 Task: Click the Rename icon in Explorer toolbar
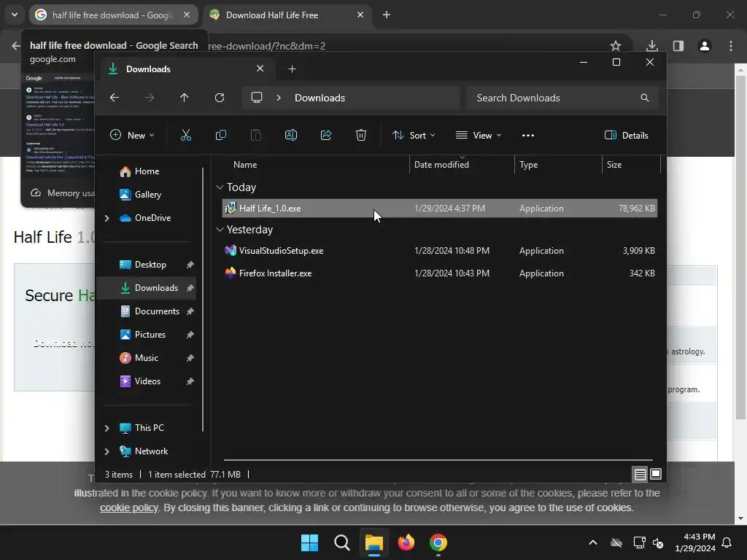click(290, 135)
